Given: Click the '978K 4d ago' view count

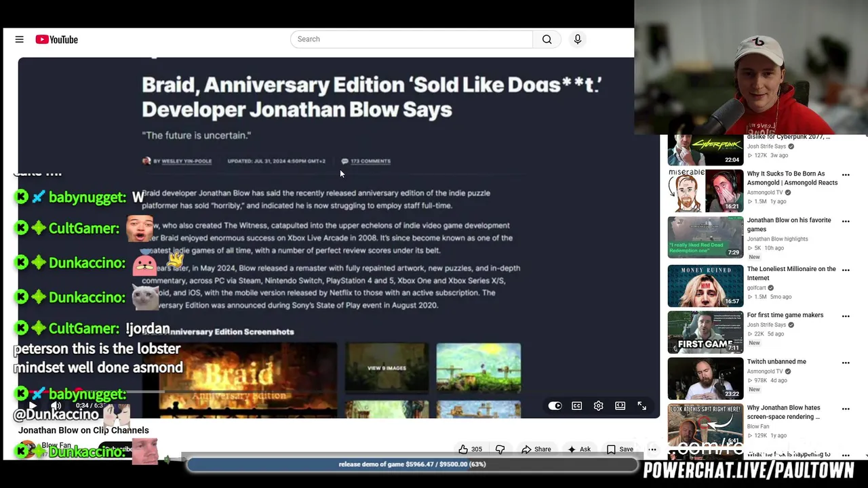Looking at the screenshot, I should (x=766, y=381).
